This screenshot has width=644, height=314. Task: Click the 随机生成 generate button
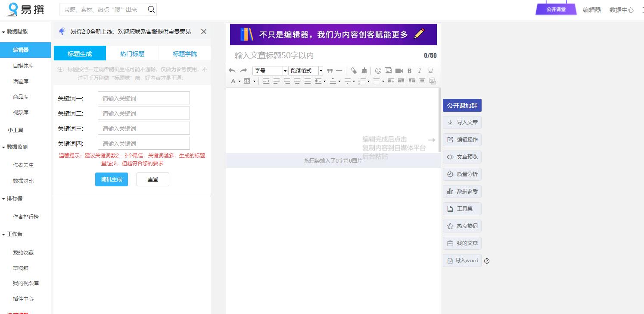click(111, 179)
